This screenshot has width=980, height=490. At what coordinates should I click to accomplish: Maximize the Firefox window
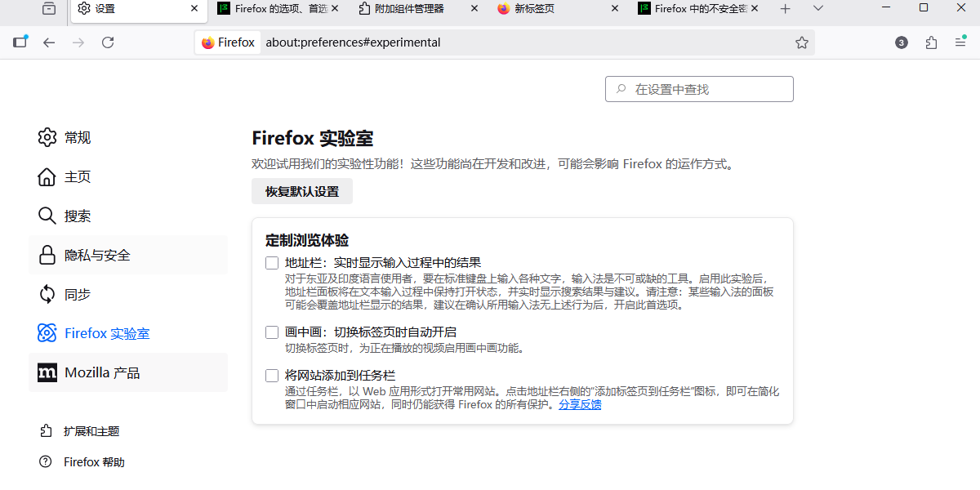point(924,8)
